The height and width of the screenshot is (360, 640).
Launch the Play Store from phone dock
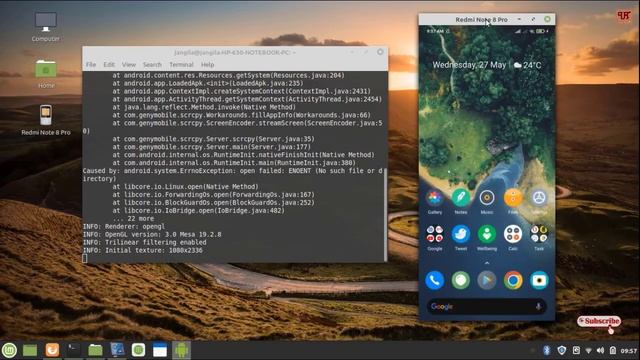click(487, 280)
